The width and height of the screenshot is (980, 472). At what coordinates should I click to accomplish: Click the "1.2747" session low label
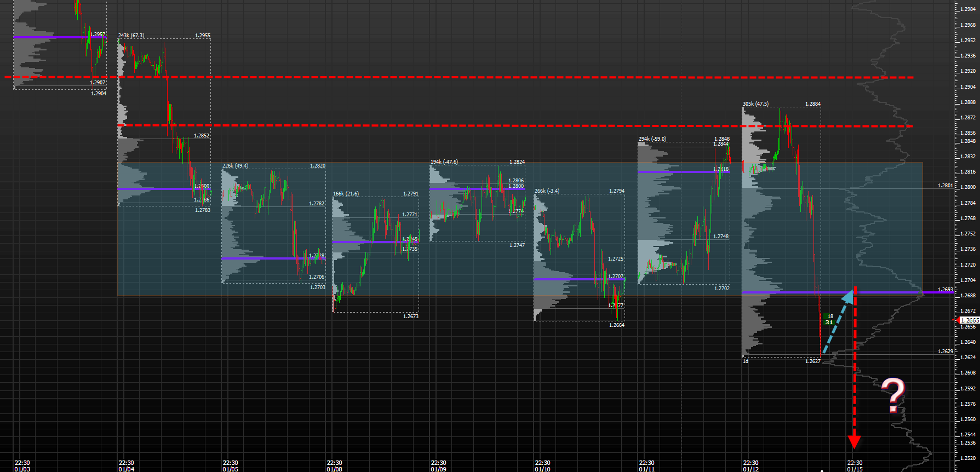[517, 245]
